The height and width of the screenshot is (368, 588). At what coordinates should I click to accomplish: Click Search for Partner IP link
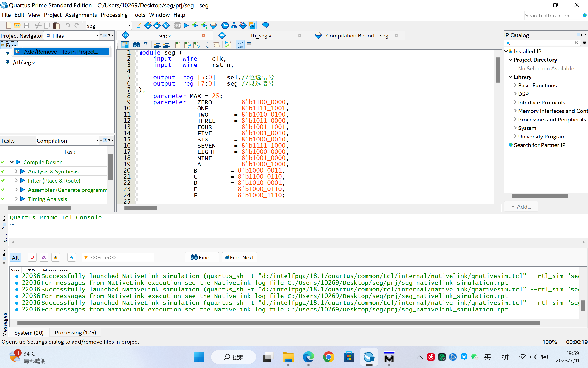tap(539, 145)
